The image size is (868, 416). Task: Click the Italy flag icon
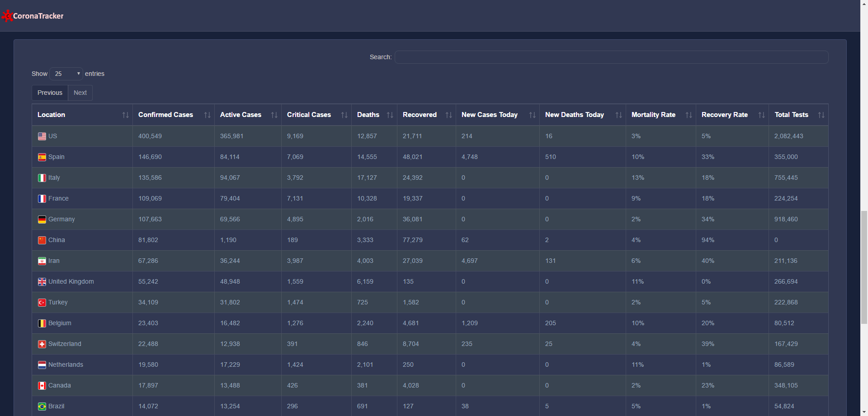click(42, 178)
